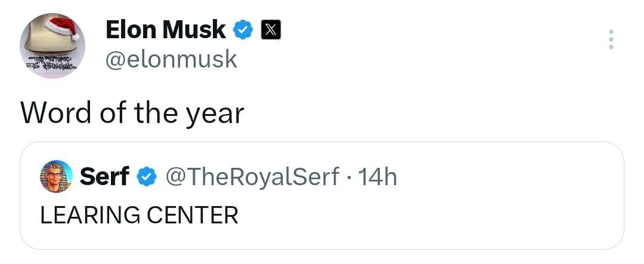The image size is (644, 264).
Task: Click the blue verified badge beside Elon Musk
Action: pos(244,30)
